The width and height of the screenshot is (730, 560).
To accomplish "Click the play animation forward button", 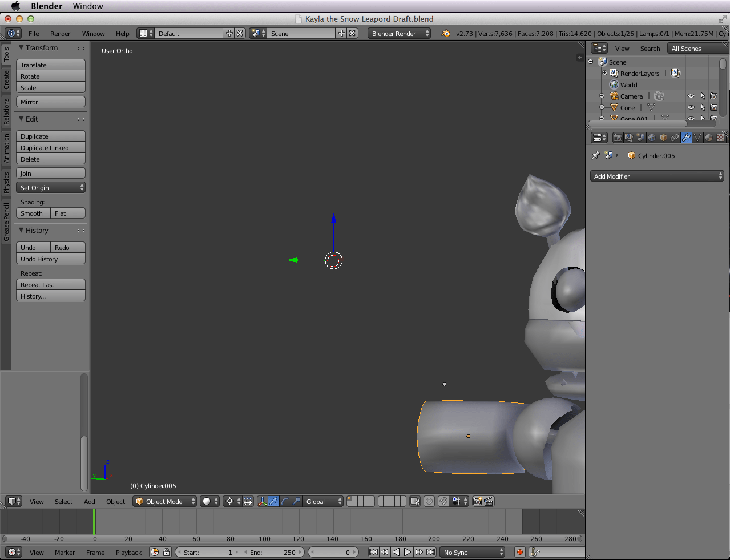I will 408,552.
